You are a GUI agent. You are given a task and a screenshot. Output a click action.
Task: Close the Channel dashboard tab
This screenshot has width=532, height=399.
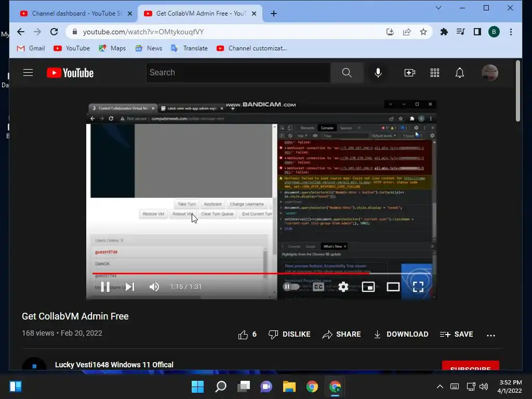click(x=129, y=14)
